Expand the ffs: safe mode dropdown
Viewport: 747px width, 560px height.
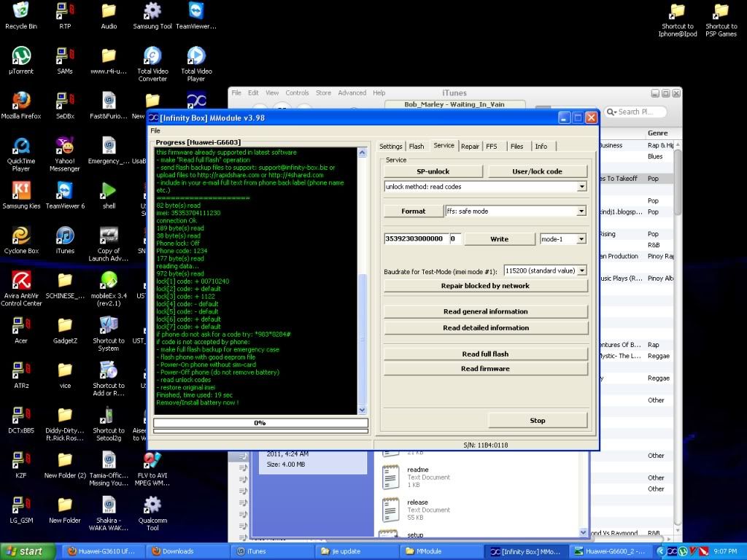point(581,211)
